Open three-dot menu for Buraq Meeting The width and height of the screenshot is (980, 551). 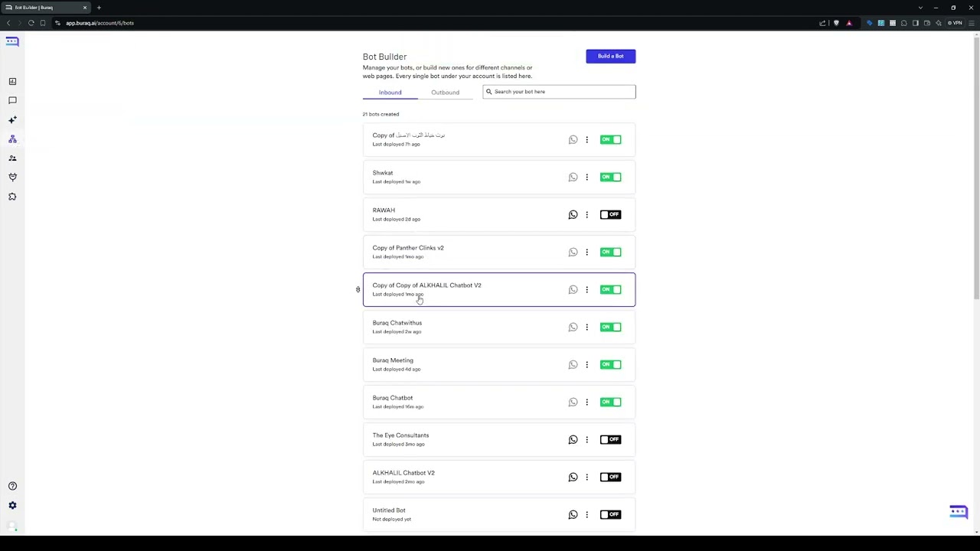pyautogui.click(x=587, y=365)
